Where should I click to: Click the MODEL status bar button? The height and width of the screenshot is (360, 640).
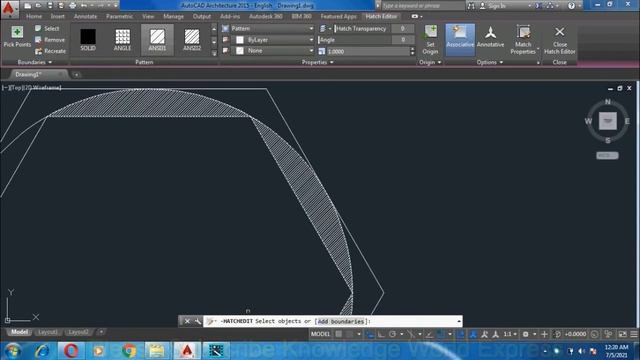click(x=320, y=334)
